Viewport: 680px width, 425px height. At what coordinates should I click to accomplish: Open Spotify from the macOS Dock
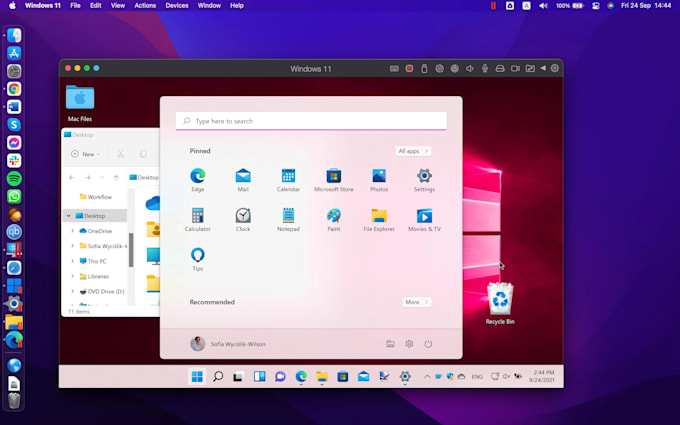click(14, 178)
